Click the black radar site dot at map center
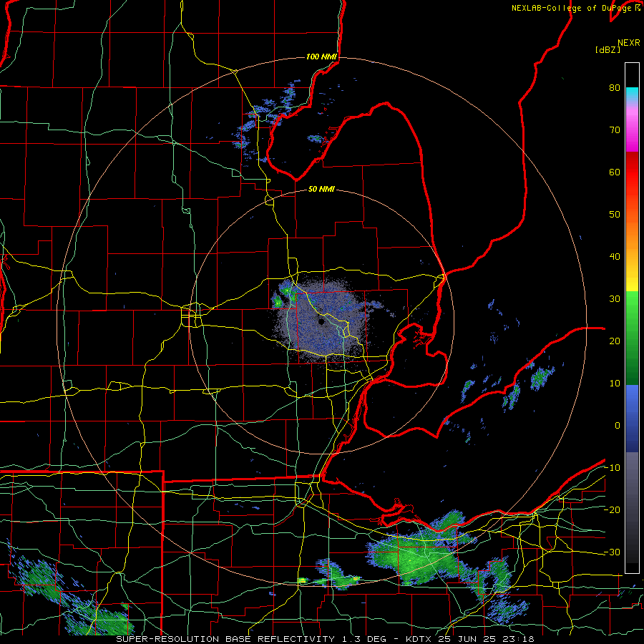Image resolution: width=644 pixels, height=644 pixels. tap(321, 321)
